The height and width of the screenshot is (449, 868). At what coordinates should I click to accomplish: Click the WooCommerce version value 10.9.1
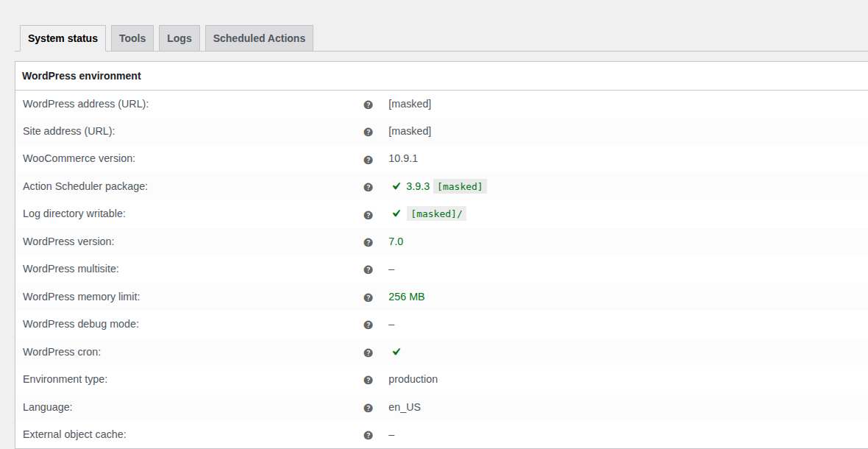pos(403,158)
